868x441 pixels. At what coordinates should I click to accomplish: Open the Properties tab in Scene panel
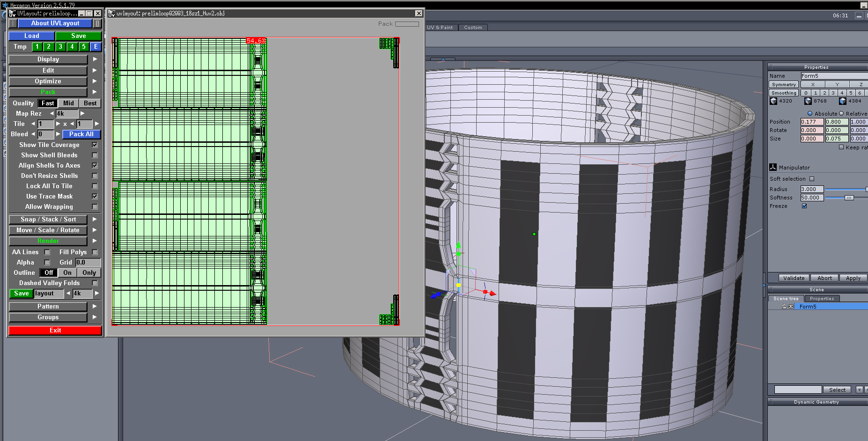coord(822,299)
